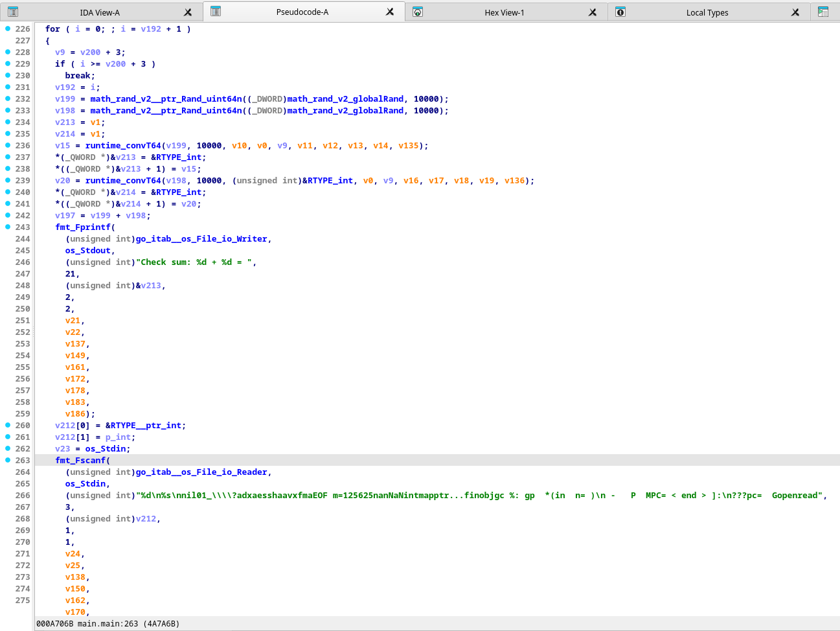840x631 pixels.
Task: Click line number 267 in gutter
Action: pos(23,507)
